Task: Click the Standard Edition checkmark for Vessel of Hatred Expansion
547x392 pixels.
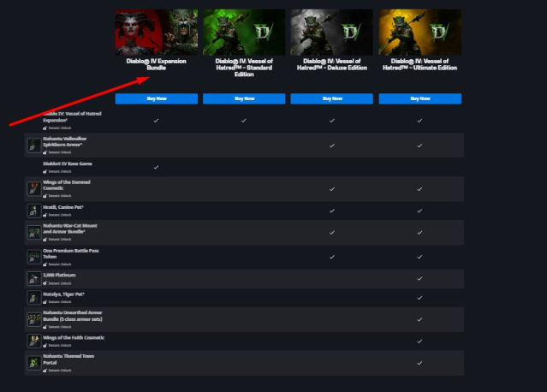Action: pyautogui.click(x=244, y=121)
